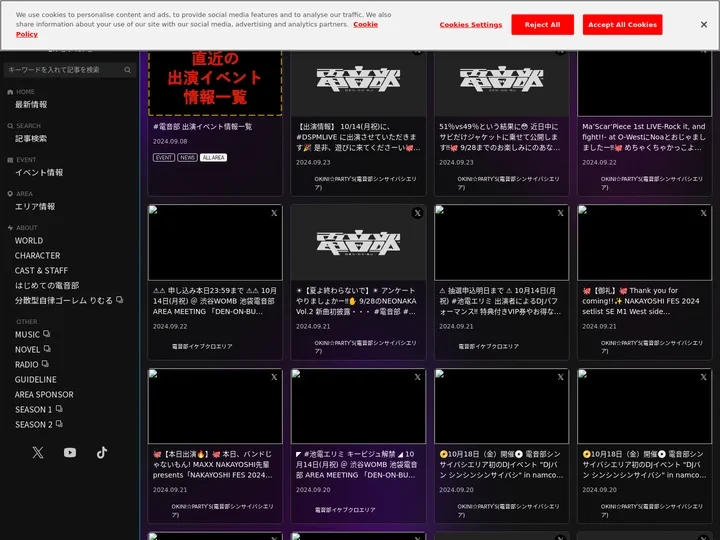Select the EVENT tag on first card

[163, 158]
